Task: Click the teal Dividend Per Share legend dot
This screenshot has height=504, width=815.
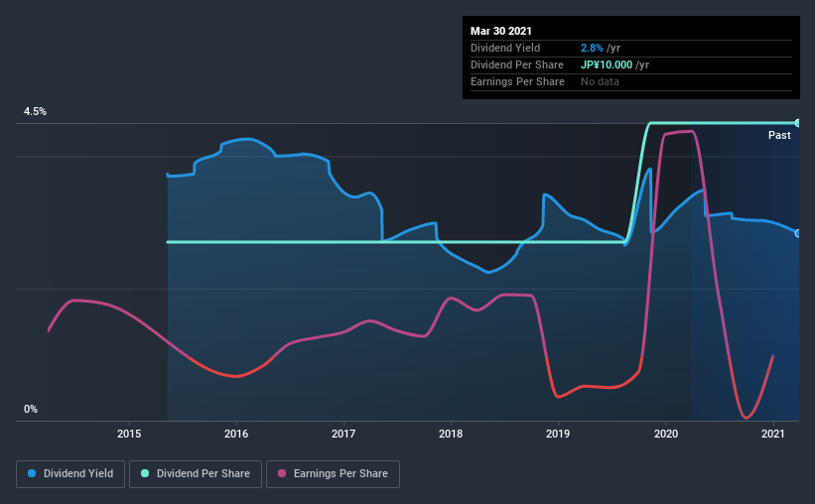Action: [145, 473]
